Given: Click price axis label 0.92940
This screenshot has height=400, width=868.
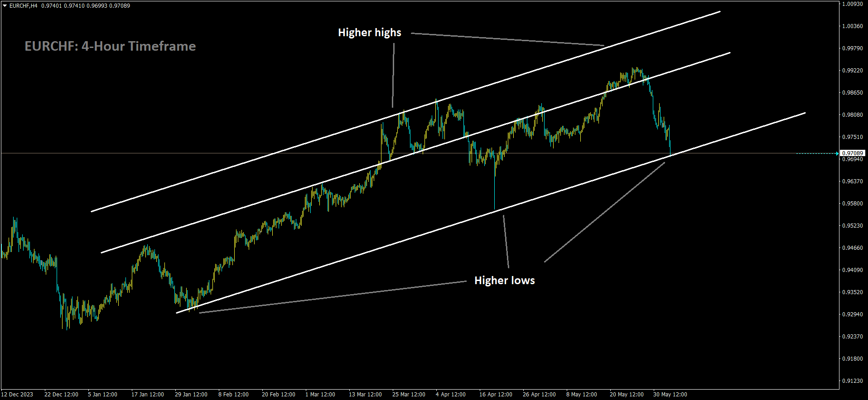Looking at the screenshot, I should pos(852,314).
